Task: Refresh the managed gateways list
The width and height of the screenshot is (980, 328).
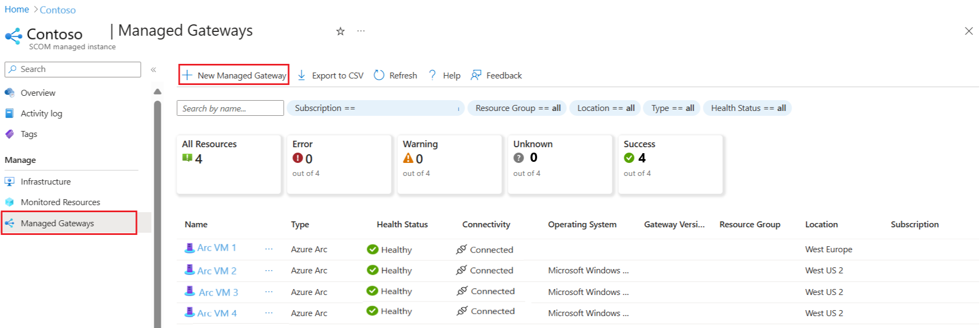Action: tap(395, 75)
